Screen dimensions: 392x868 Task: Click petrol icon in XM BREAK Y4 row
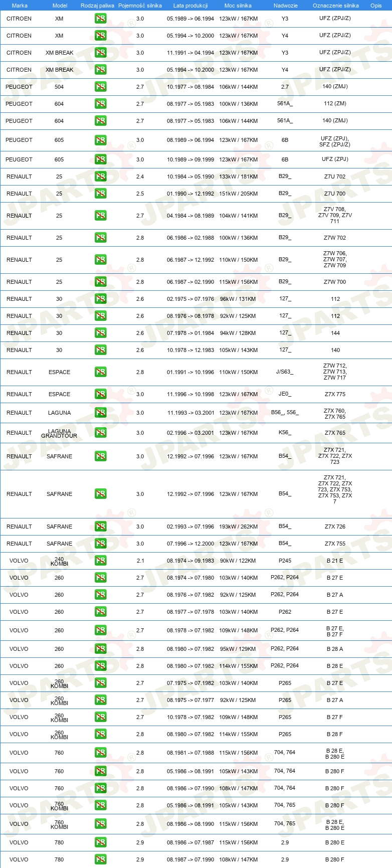click(100, 70)
